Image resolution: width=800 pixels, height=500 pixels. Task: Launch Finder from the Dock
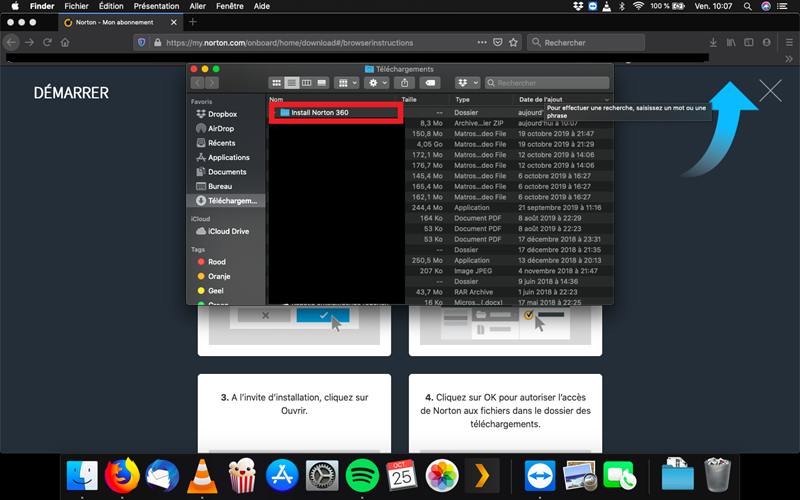tap(82, 476)
